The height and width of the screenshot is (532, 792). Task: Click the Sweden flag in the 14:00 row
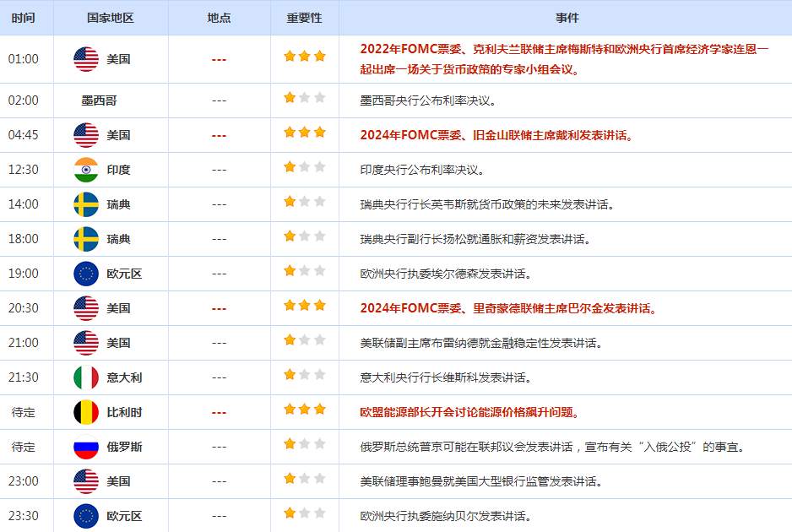pyautogui.click(x=86, y=204)
